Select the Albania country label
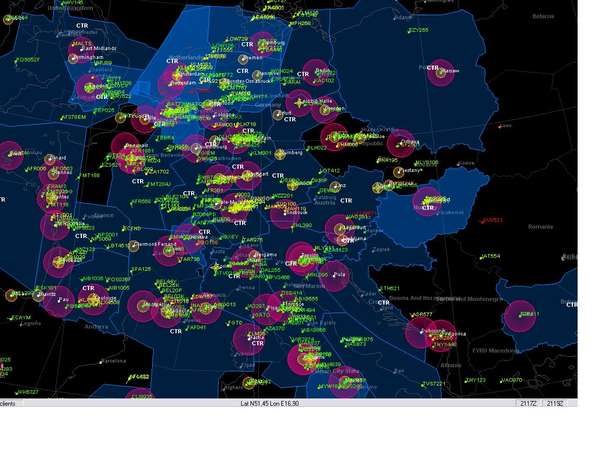600x450 pixels. click(x=450, y=365)
